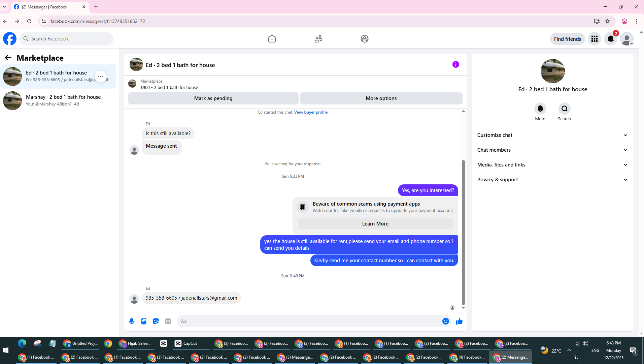This screenshot has height=364, width=644.
Task: Click the 'Is this still available?' message
Action: (x=168, y=133)
